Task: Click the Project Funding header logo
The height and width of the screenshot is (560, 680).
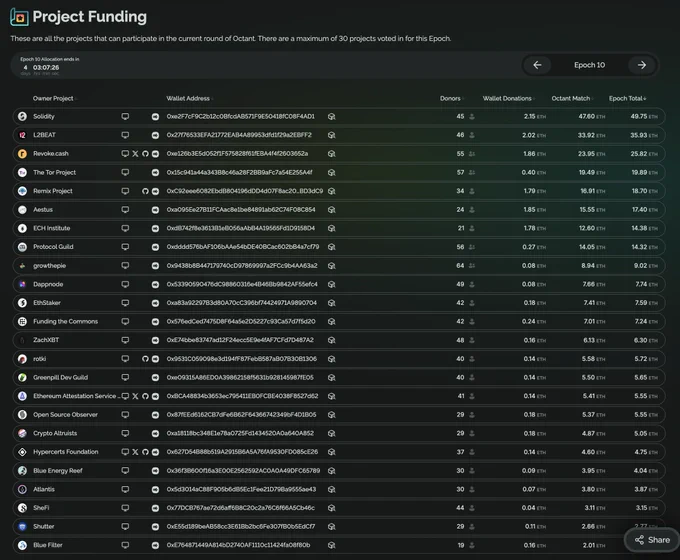Action: (19, 17)
